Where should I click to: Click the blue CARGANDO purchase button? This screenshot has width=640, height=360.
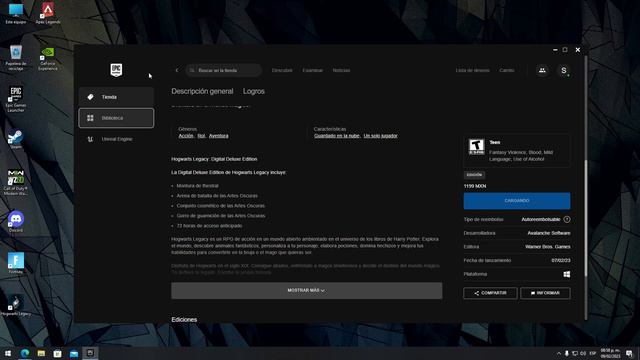517,201
